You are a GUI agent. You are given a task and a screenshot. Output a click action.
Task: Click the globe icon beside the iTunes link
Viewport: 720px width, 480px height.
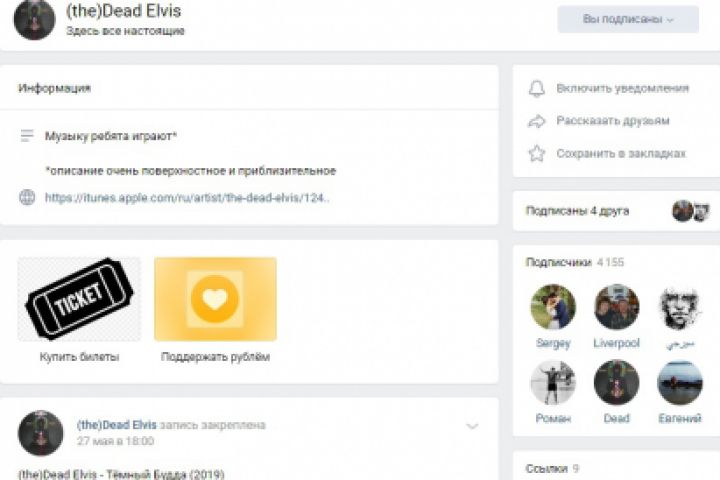(27, 197)
